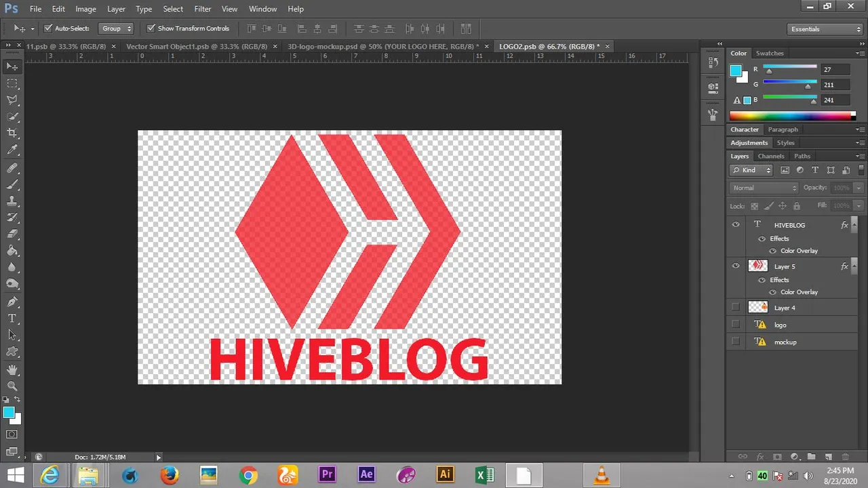
Task: Select the Brush tool
Action: click(x=12, y=184)
